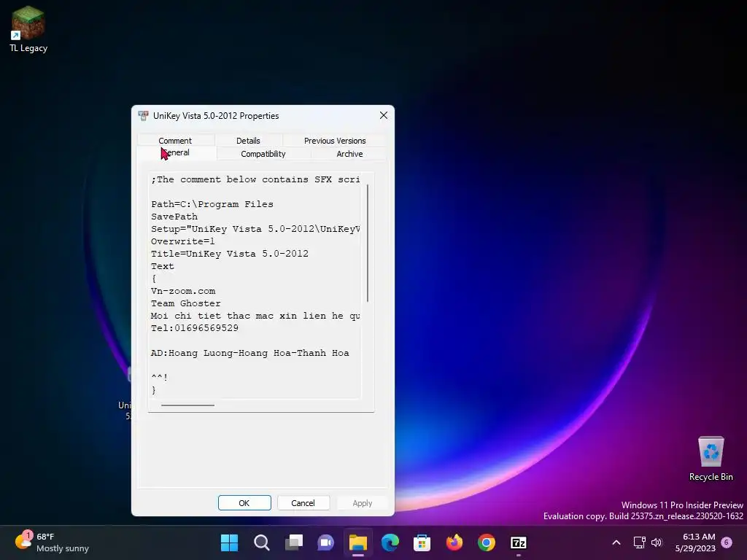This screenshot has height=560, width=747.
Task: Click the 'Path=C:\Program Files' line
Action: pos(212,204)
